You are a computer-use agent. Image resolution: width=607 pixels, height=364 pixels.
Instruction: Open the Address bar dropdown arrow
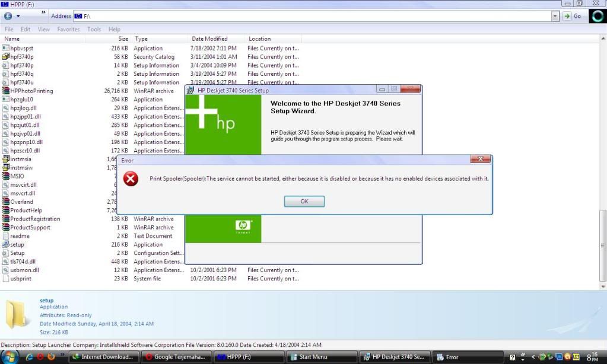[555, 16]
